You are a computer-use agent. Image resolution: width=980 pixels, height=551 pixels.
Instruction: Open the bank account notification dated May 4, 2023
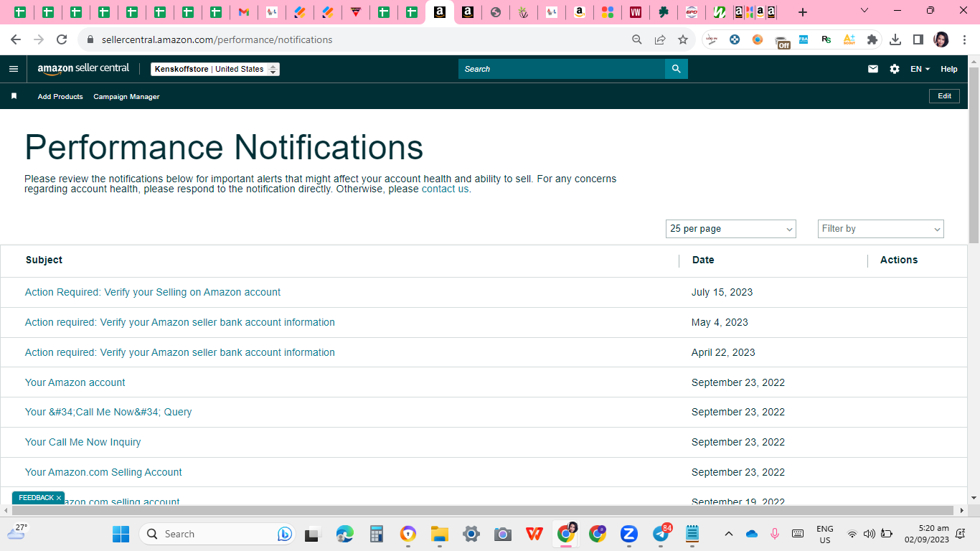point(180,322)
